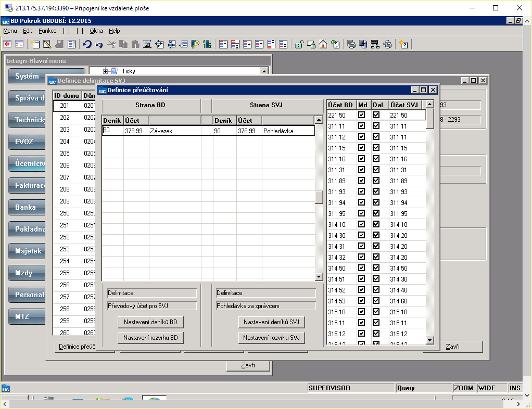Click the help question mark toolbar icon
Screen dimensions: 532x409
coord(403,44)
